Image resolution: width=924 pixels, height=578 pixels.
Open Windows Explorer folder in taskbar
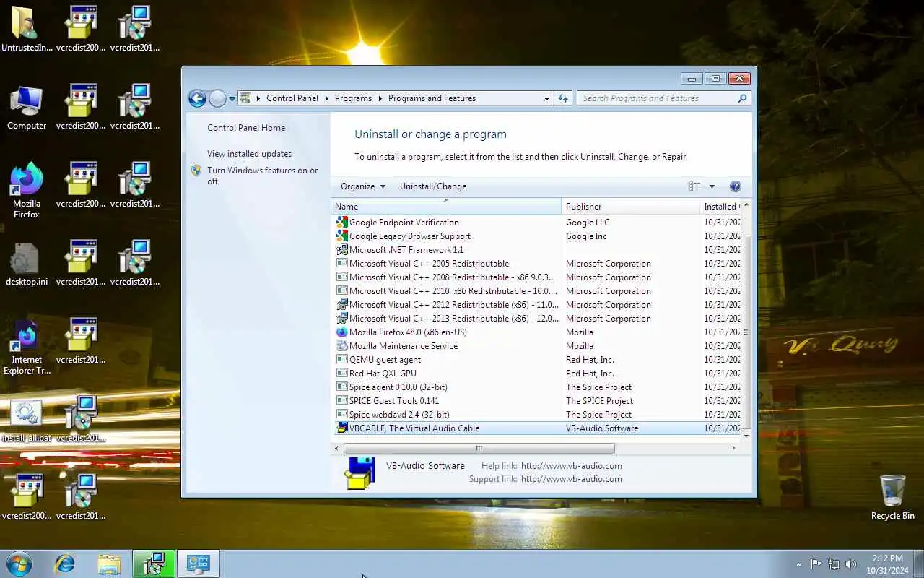109,564
